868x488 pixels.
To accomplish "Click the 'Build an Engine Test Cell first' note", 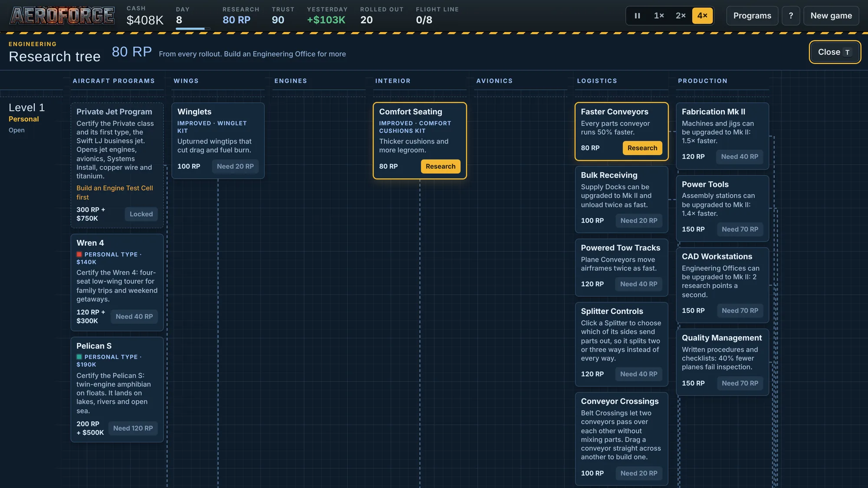I will (115, 193).
